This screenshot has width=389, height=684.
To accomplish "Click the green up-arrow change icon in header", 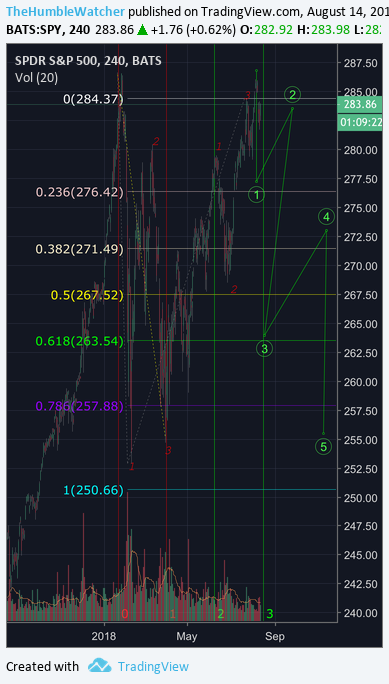I will (142, 30).
